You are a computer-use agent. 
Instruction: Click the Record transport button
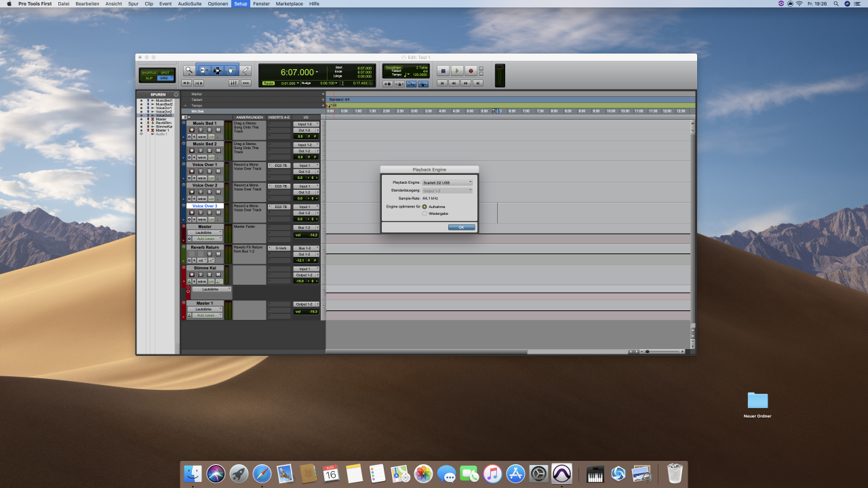coord(471,70)
